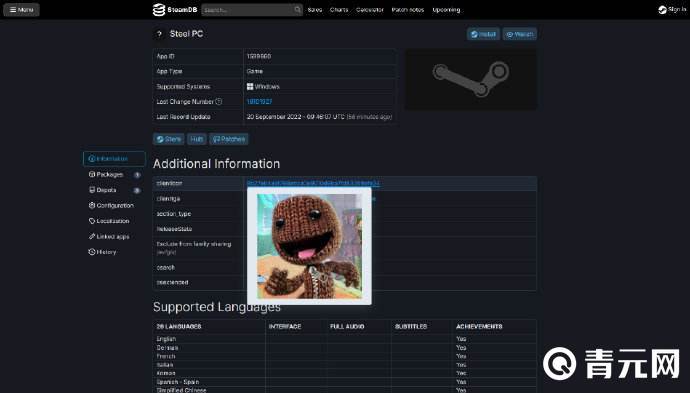Open the Menu button in the header
Viewport: 690px width, 393px height.
pyautogui.click(x=21, y=10)
